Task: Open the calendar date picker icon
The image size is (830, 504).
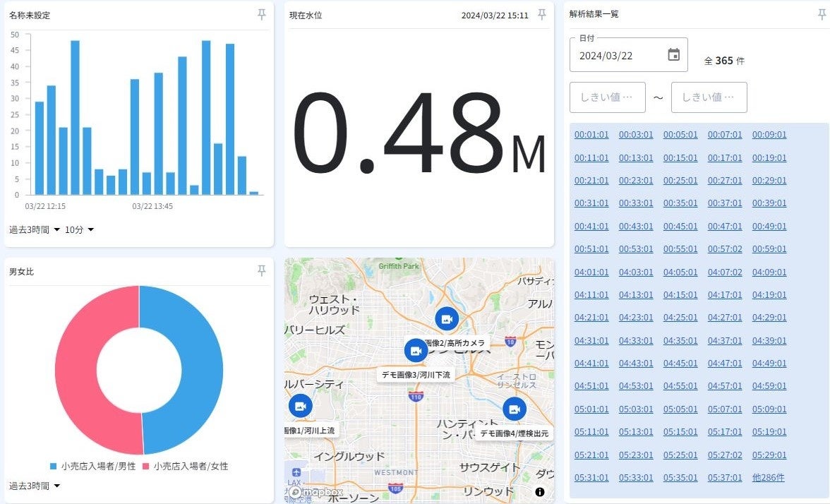Action: click(x=673, y=54)
